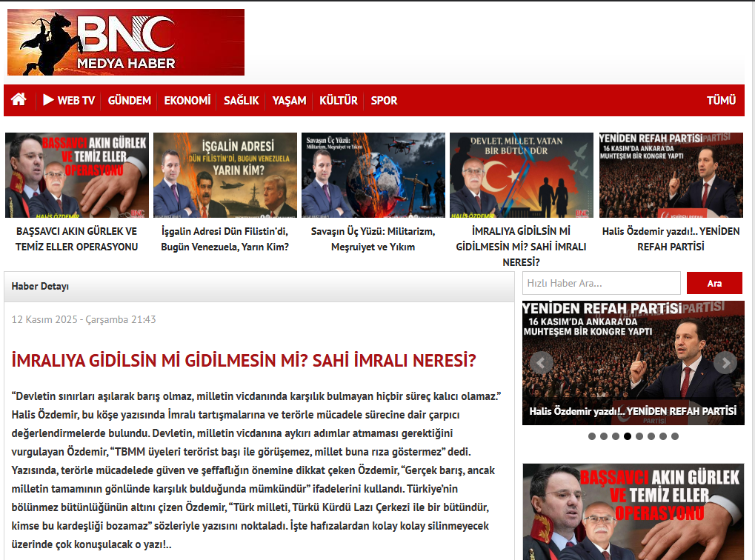The image size is (755, 560).
Task: Select the first slider dot
Action: (x=592, y=436)
